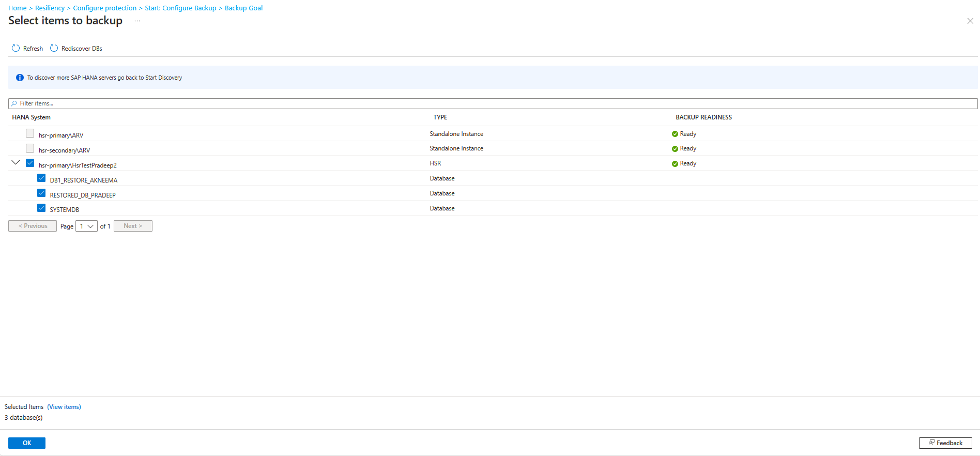Click green Ready icon for HsrTestPradeep2 row
Screen dimensions: 980x456
[675, 164]
